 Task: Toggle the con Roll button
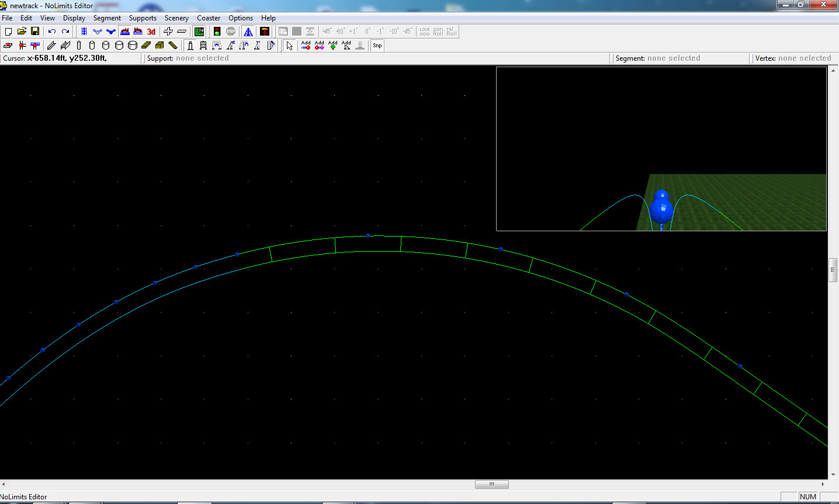point(438,32)
